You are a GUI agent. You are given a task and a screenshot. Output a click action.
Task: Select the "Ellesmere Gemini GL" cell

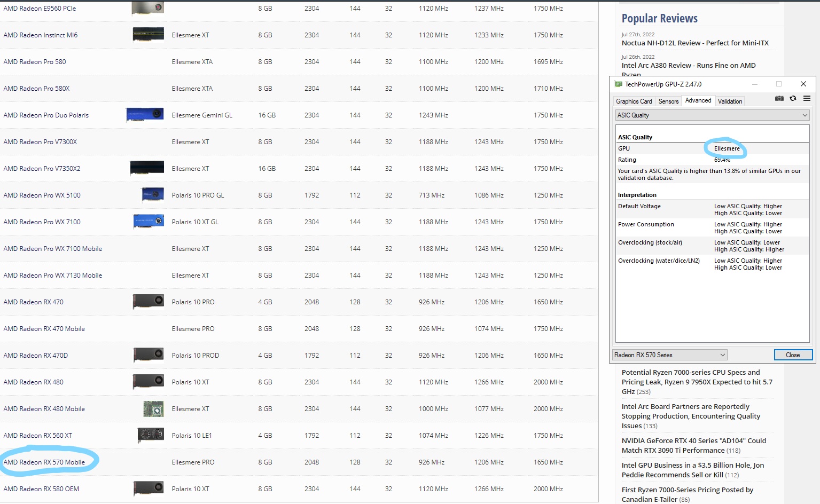point(202,115)
